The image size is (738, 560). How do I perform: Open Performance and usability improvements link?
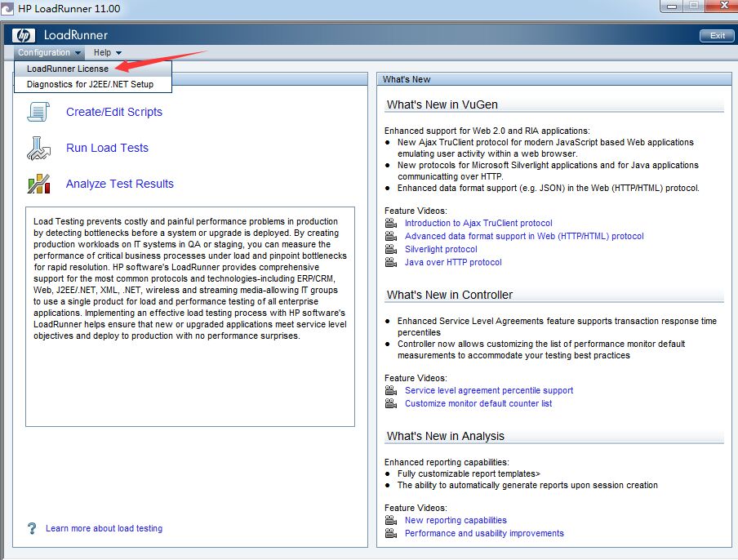pos(484,534)
